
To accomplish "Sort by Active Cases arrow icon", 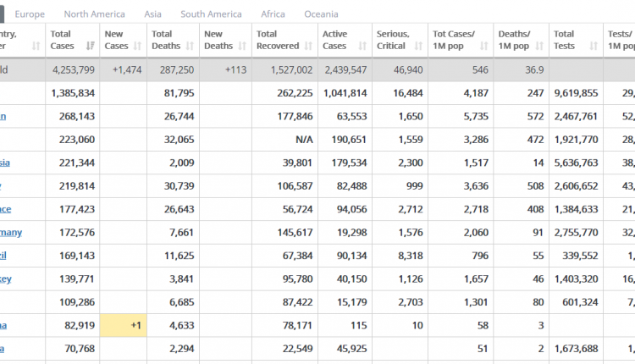I will (362, 47).
